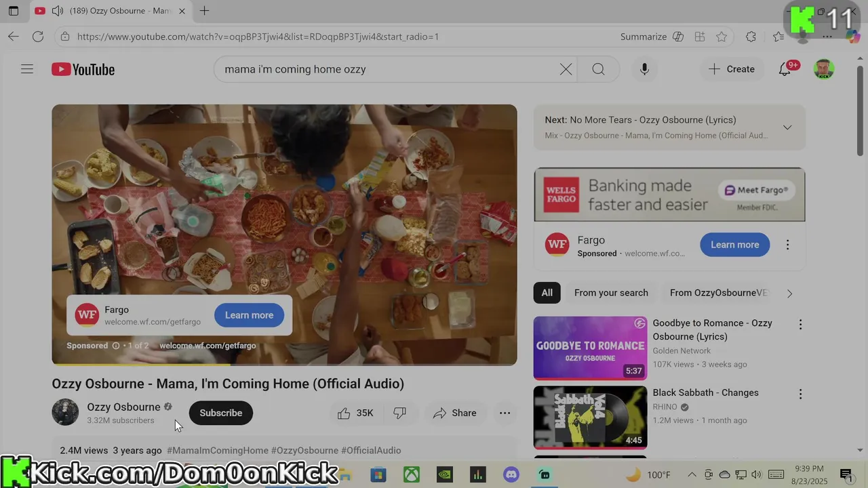Click the Summarize text in address bar
This screenshot has height=488, width=868.
[644, 37]
